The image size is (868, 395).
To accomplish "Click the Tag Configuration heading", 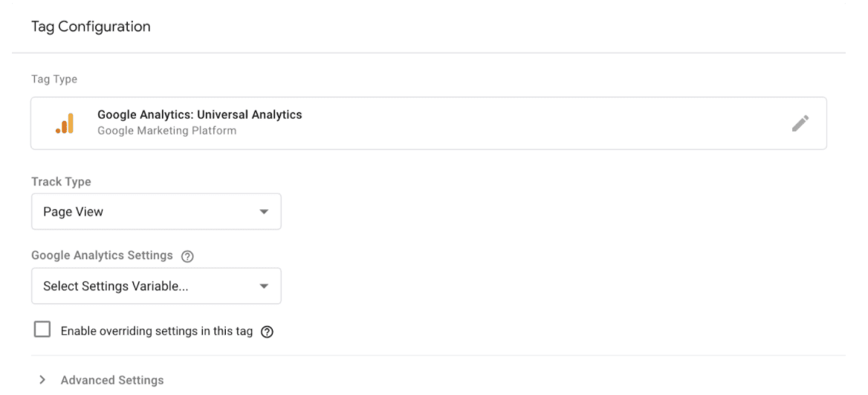I will [91, 27].
